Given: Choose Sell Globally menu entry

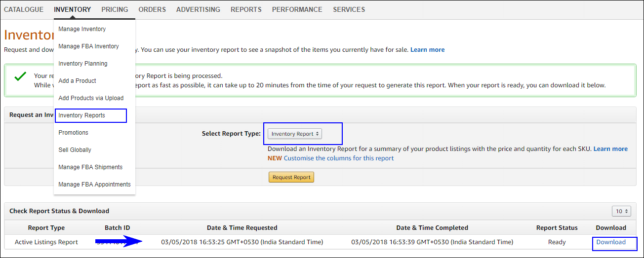Looking at the screenshot, I should tap(75, 150).
